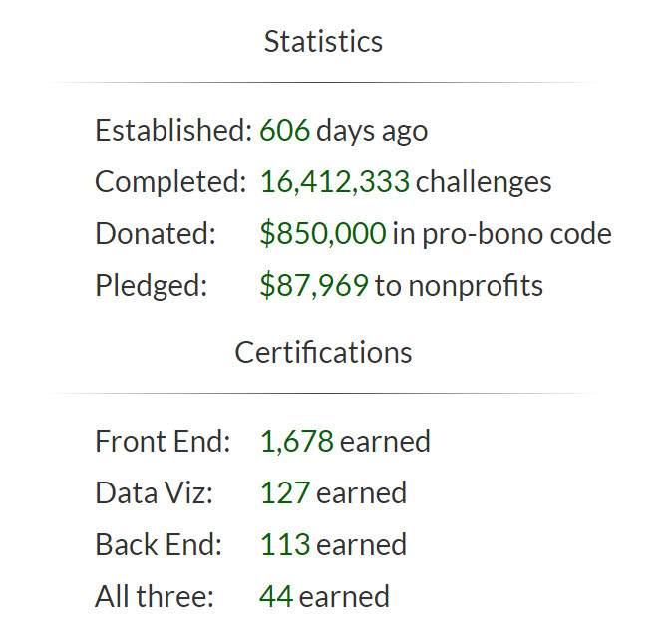This screenshot has height=644, width=666.
Task: Select the 127 earned count
Action: pyautogui.click(x=284, y=492)
